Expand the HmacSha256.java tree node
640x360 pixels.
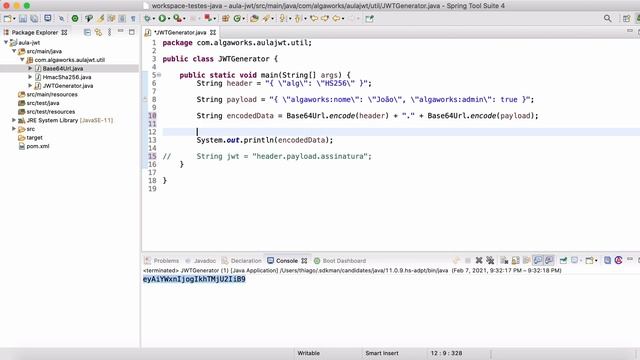point(30,77)
